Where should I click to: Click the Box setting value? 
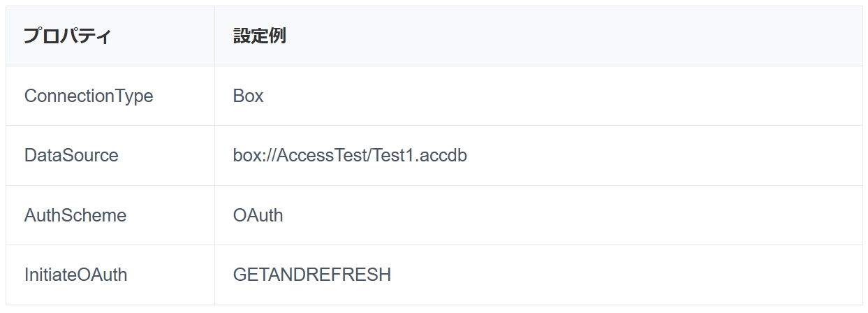click(x=249, y=96)
